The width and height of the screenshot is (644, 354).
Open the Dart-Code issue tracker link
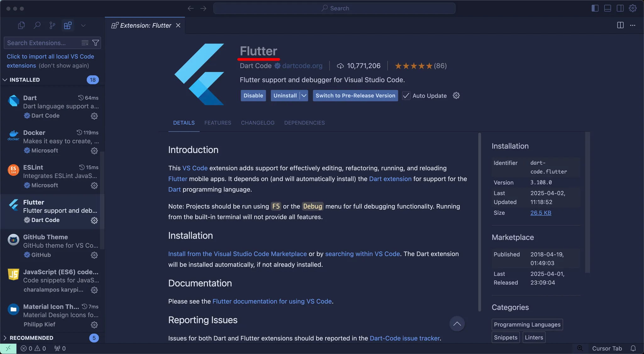click(405, 338)
